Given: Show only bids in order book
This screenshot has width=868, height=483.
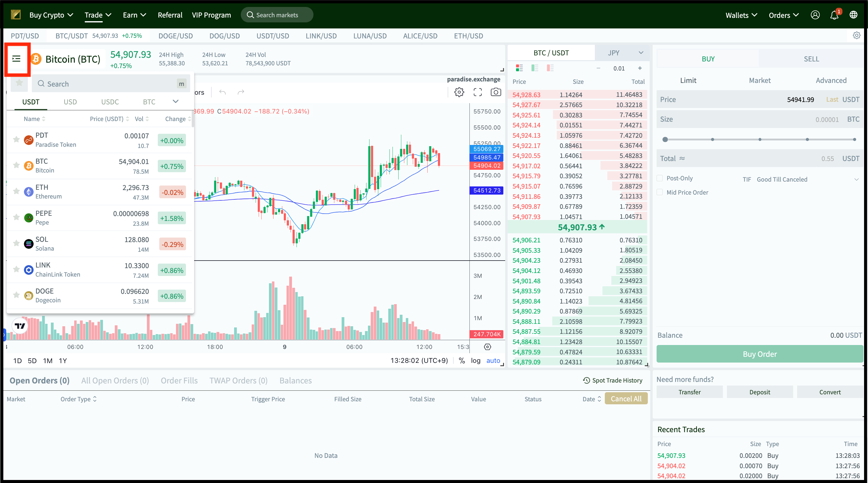Looking at the screenshot, I should (535, 68).
